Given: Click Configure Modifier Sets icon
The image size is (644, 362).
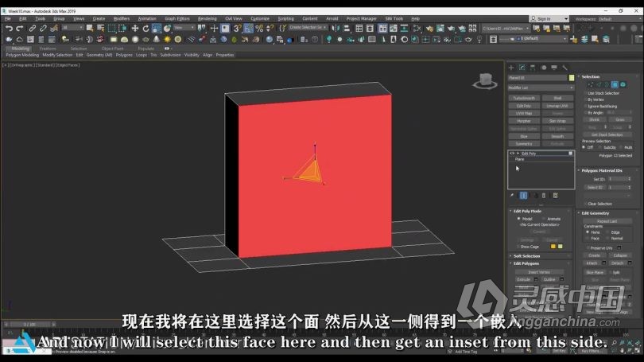Looking at the screenshot, I should coord(555,196).
